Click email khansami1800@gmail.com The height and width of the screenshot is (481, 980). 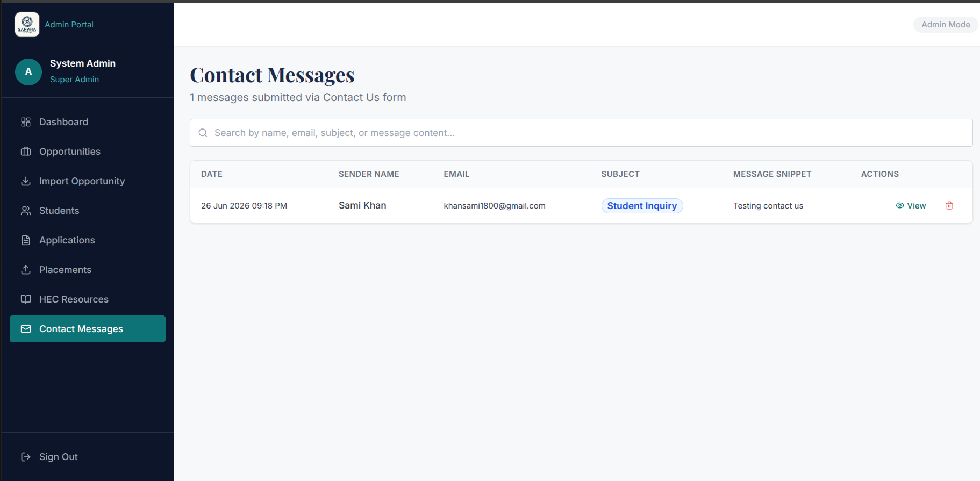(495, 206)
